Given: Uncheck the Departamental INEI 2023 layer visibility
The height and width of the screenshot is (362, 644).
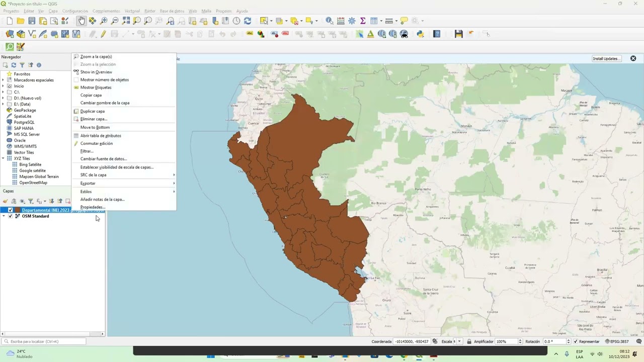Looking at the screenshot, I should 10,210.
